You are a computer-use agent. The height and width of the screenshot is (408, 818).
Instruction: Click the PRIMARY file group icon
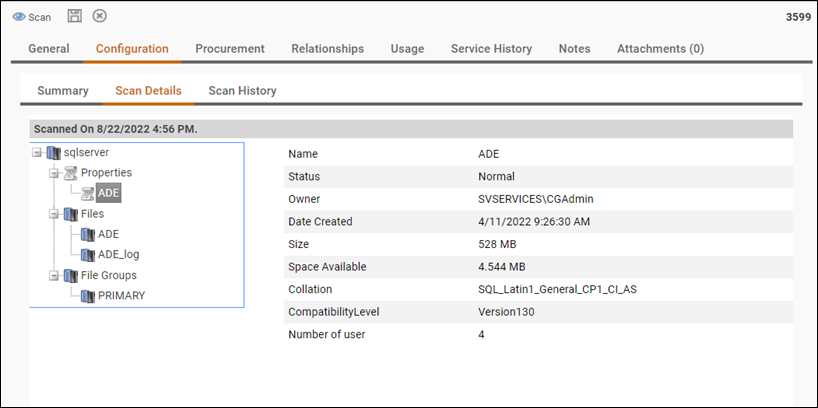point(87,296)
